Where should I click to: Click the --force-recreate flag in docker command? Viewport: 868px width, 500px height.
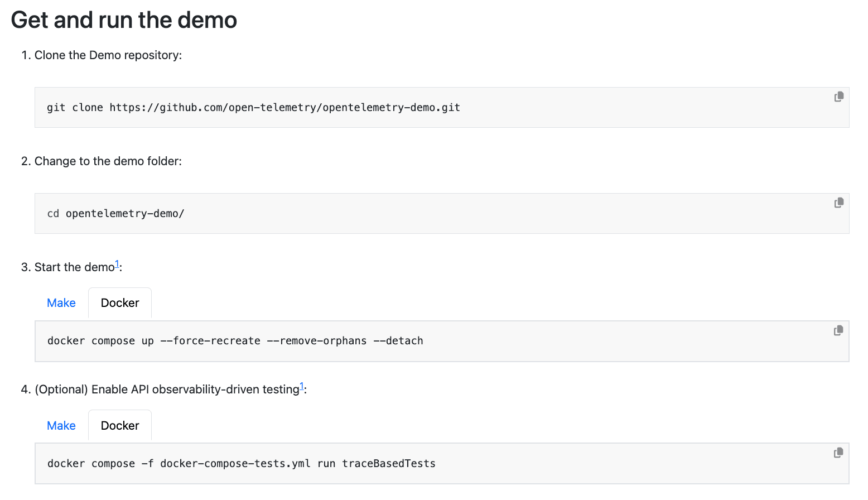point(210,341)
